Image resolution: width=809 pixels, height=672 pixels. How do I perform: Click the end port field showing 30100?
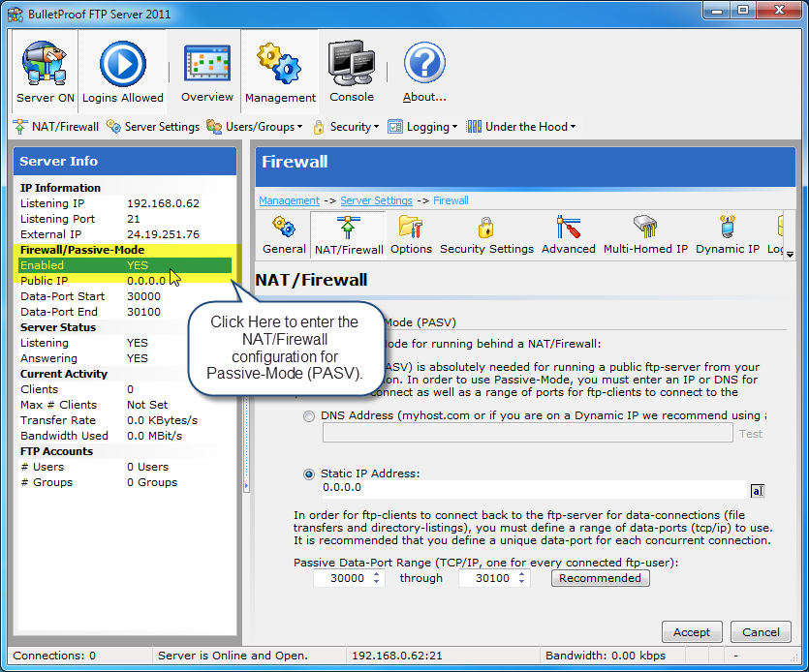point(488,578)
